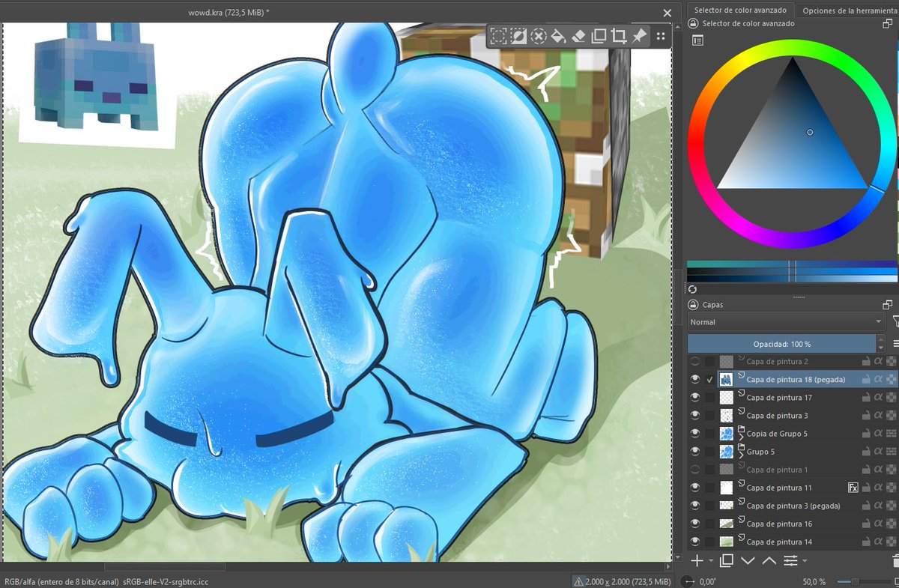Hide Capa de pintura 11 layer
Screen dimensions: 899x588
[x=695, y=488]
